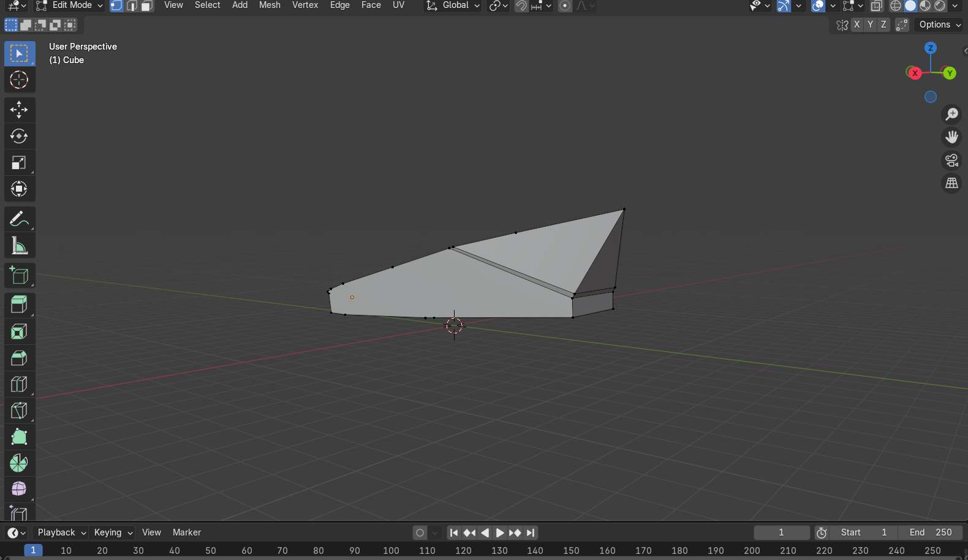Pick the Measure tool
968x560 pixels.
pos(19,246)
